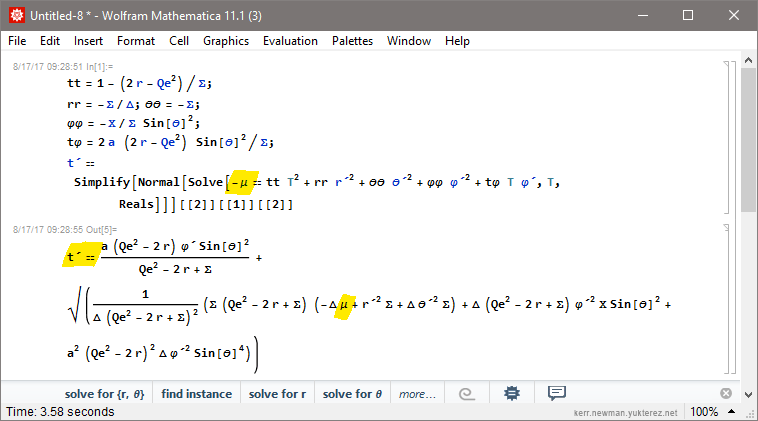Expand the 'more…' suggestions list
The image size is (758, 421).
pyautogui.click(x=417, y=394)
